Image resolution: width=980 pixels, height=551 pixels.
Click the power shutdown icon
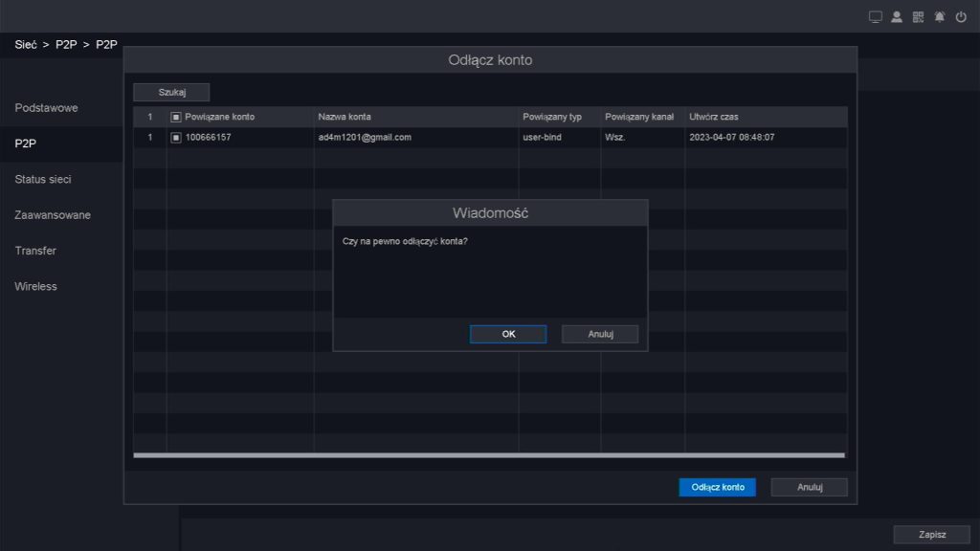point(961,17)
